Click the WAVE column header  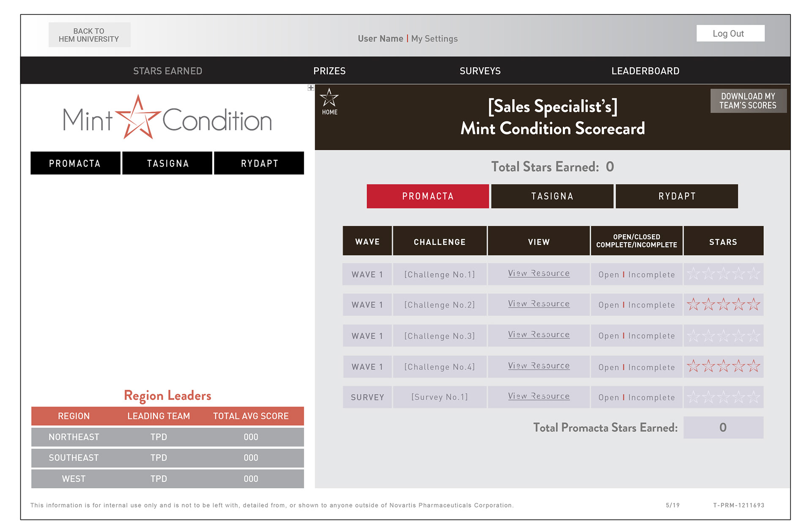point(367,241)
